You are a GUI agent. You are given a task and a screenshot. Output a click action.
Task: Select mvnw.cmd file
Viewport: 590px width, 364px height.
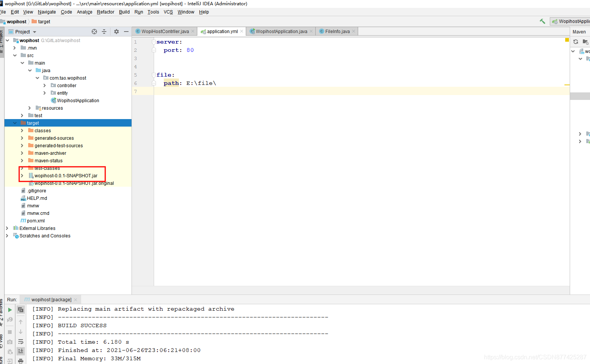point(38,213)
